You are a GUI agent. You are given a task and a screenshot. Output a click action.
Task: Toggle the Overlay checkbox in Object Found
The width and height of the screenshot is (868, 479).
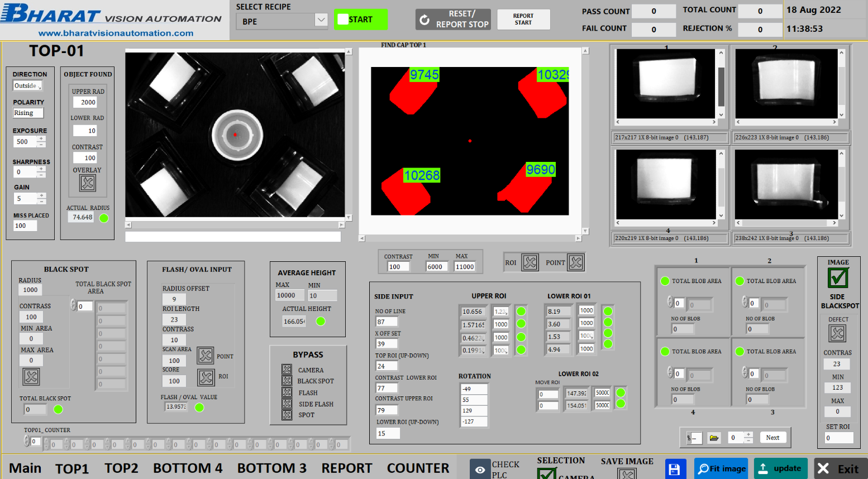tap(88, 183)
